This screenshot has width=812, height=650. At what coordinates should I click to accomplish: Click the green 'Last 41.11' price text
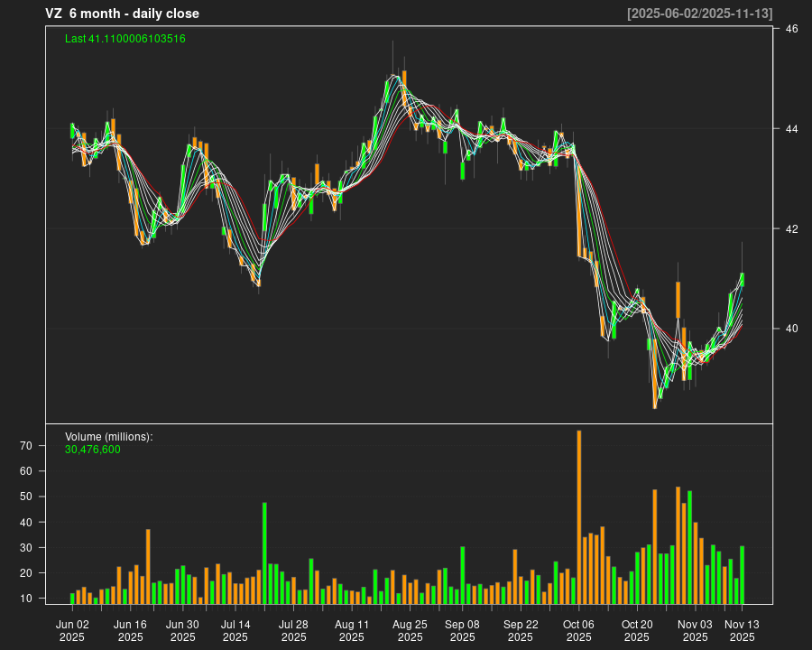[125, 39]
